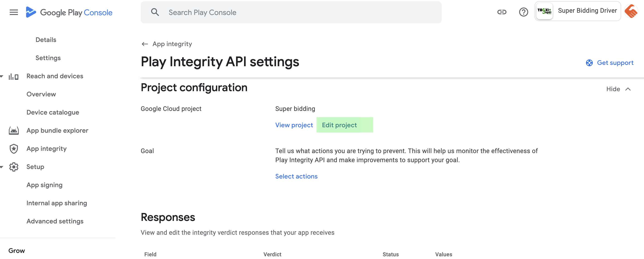This screenshot has height=259, width=644.
Task: Click the Field column header
Action: [x=150, y=254]
